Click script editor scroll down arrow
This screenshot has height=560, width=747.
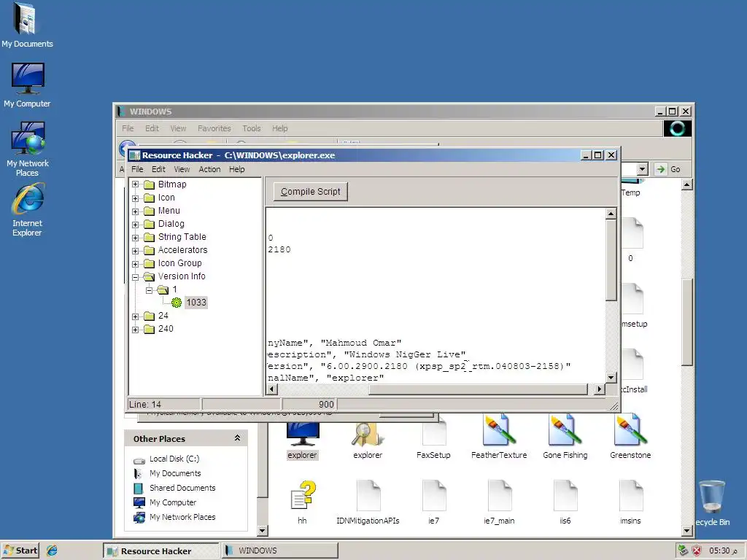[611, 377]
